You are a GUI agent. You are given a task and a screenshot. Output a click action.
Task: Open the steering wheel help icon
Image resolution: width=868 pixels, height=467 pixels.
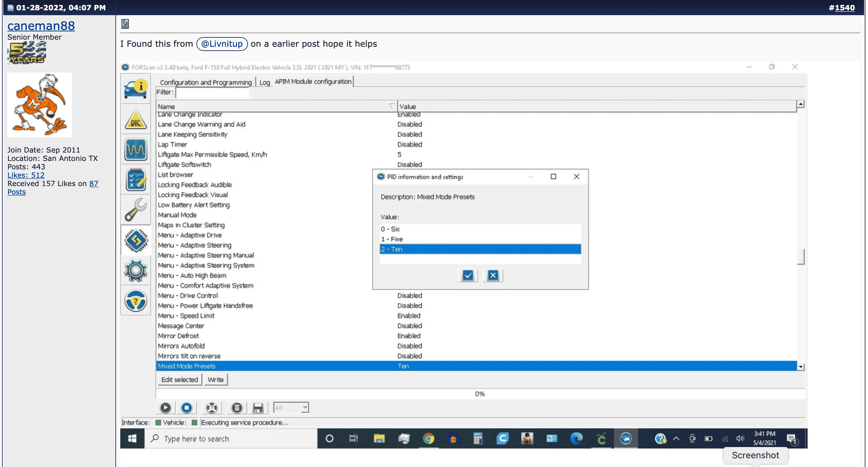(x=136, y=301)
